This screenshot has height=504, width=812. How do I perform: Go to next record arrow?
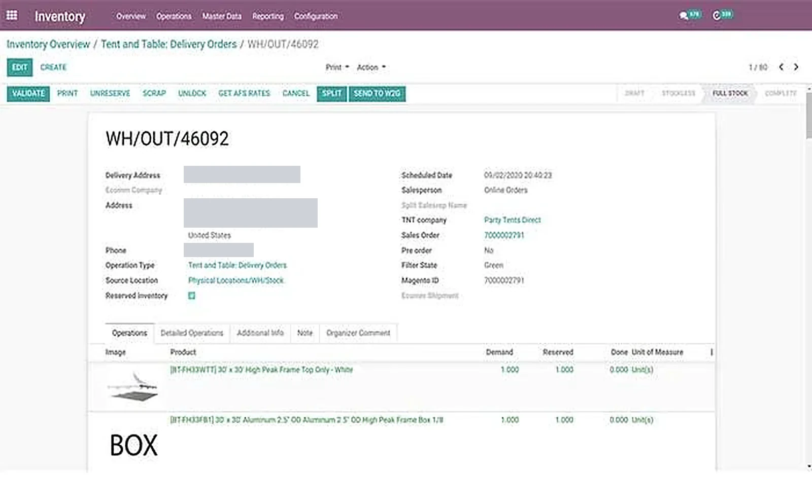click(796, 67)
